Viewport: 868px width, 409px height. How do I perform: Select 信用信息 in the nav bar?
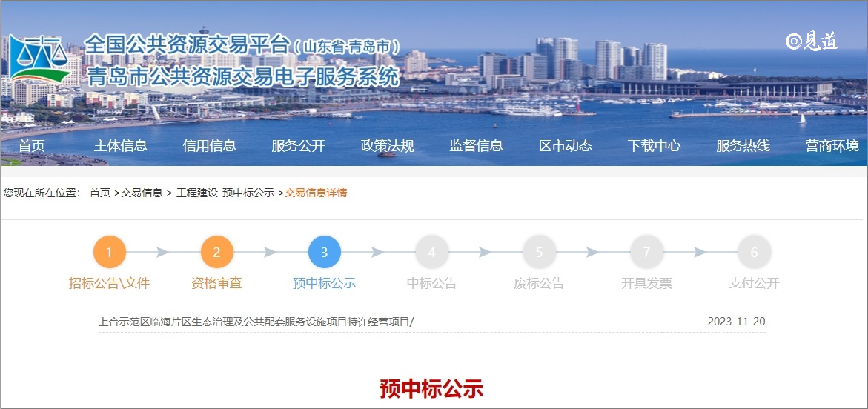pos(210,146)
